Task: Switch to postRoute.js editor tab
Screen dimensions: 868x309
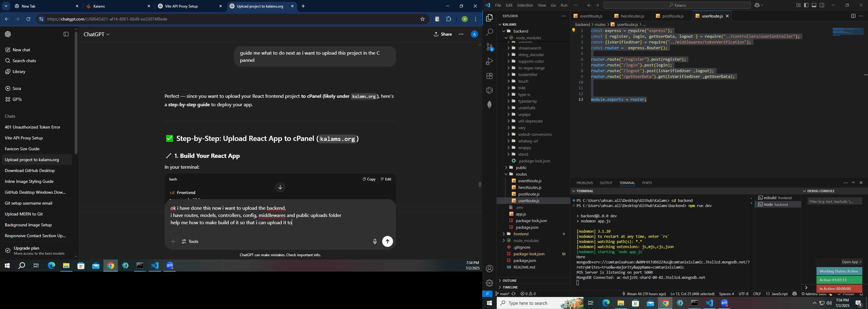Action: click(x=673, y=16)
